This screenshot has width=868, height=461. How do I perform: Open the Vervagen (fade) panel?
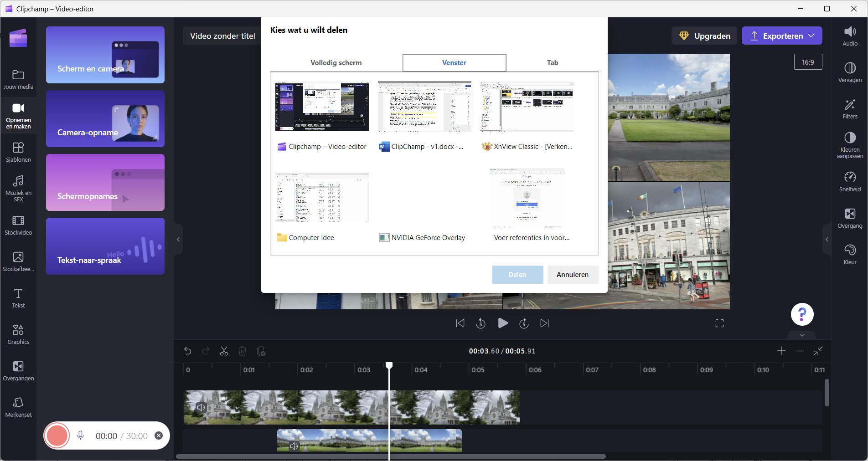(x=850, y=72)
